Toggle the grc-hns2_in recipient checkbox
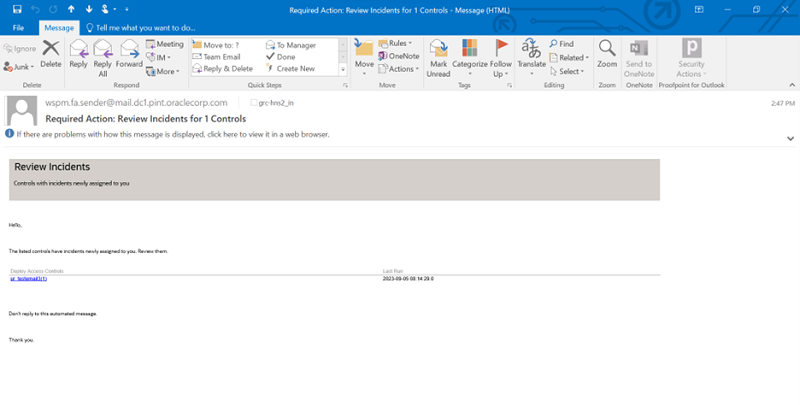800x405 pixels. tap(254, 103)
